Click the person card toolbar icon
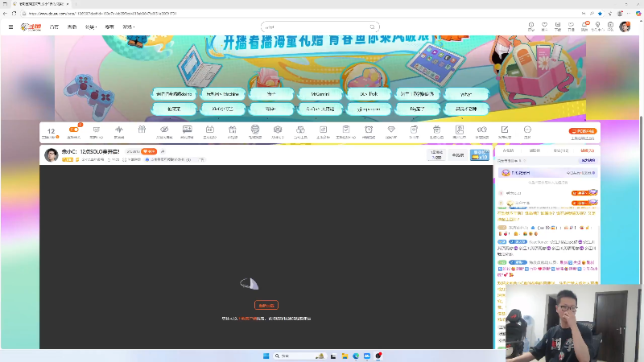The height and width of the screenshot is (362, 644). pyautogui.click(x=460, y=130)
